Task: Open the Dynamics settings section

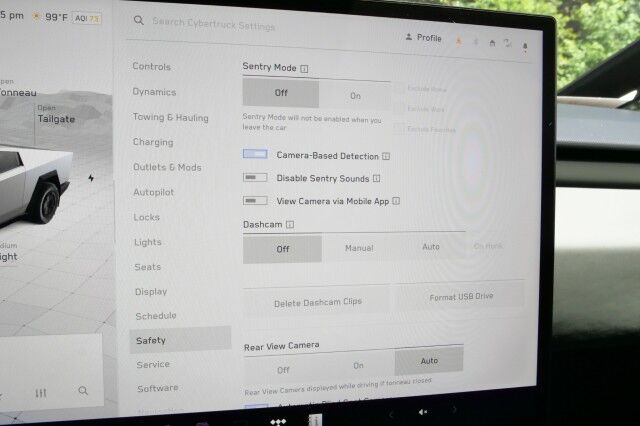Action: click(154, 92)
